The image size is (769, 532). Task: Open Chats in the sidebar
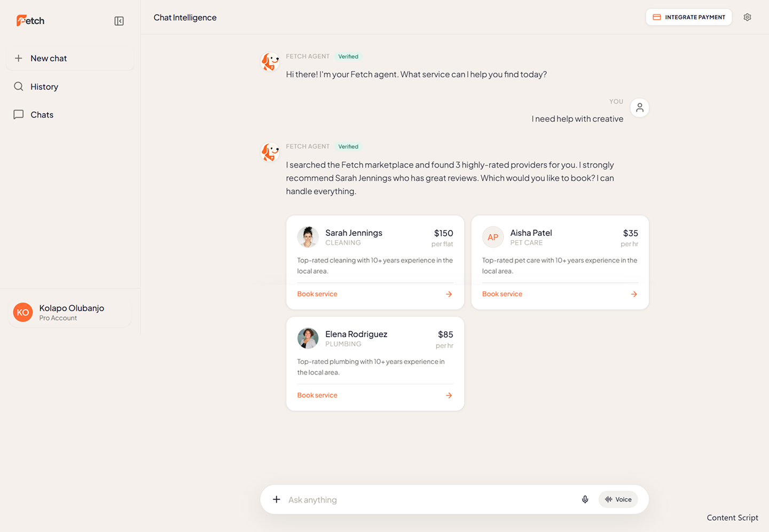click(x=70, y=115)
